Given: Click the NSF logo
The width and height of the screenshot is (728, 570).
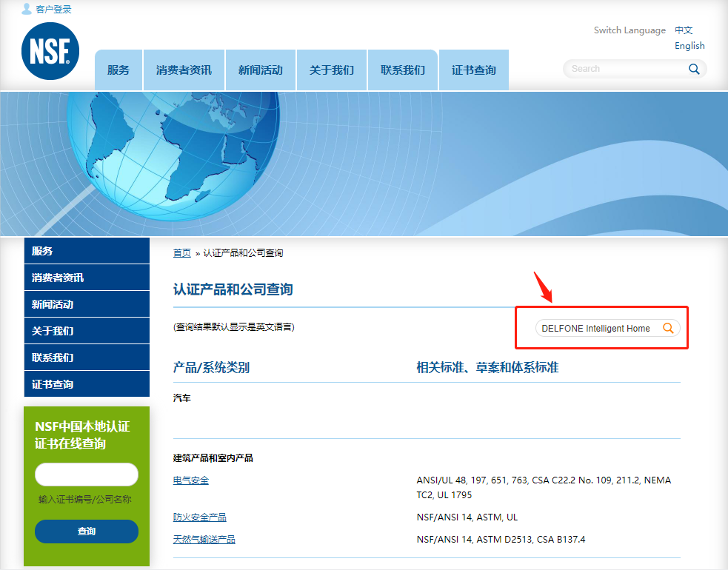Looking at the screenshot, I should [50, 50].
